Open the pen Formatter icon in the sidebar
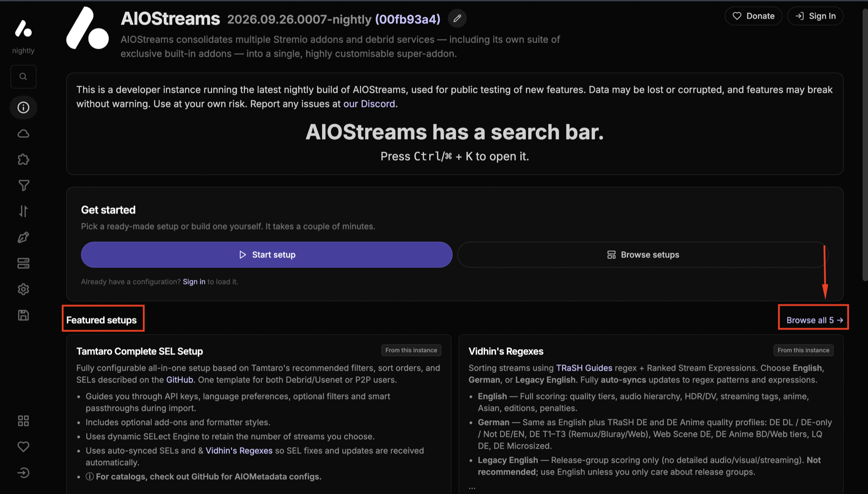 coord(23,237)
